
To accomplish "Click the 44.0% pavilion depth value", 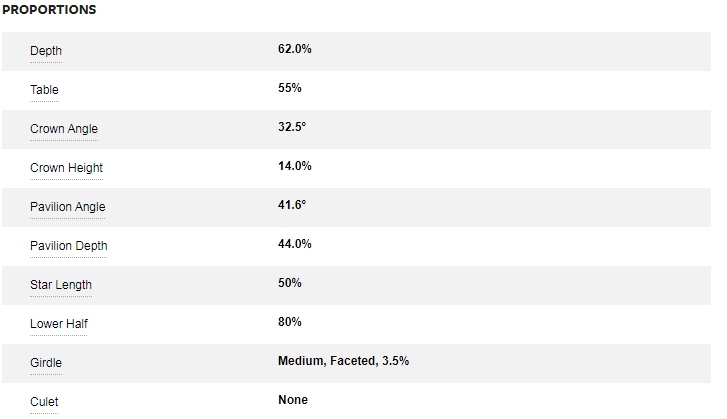I will (x=295, y=244).
